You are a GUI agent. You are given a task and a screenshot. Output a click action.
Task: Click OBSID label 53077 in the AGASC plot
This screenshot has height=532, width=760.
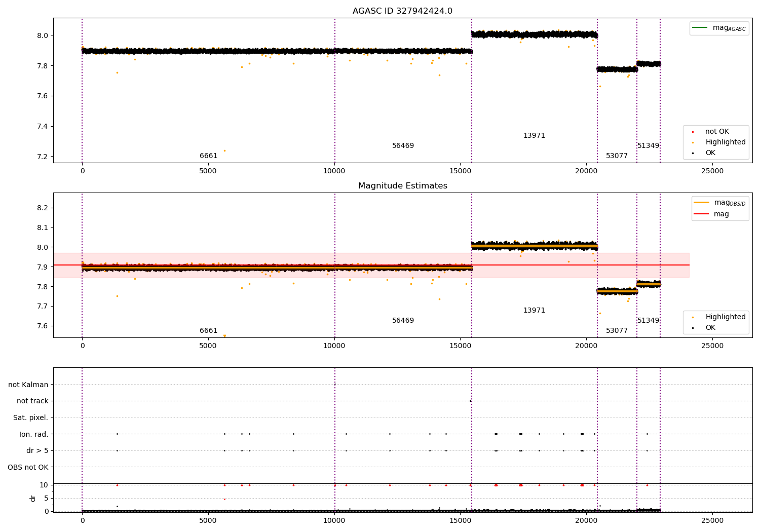[x=617, y=156]
